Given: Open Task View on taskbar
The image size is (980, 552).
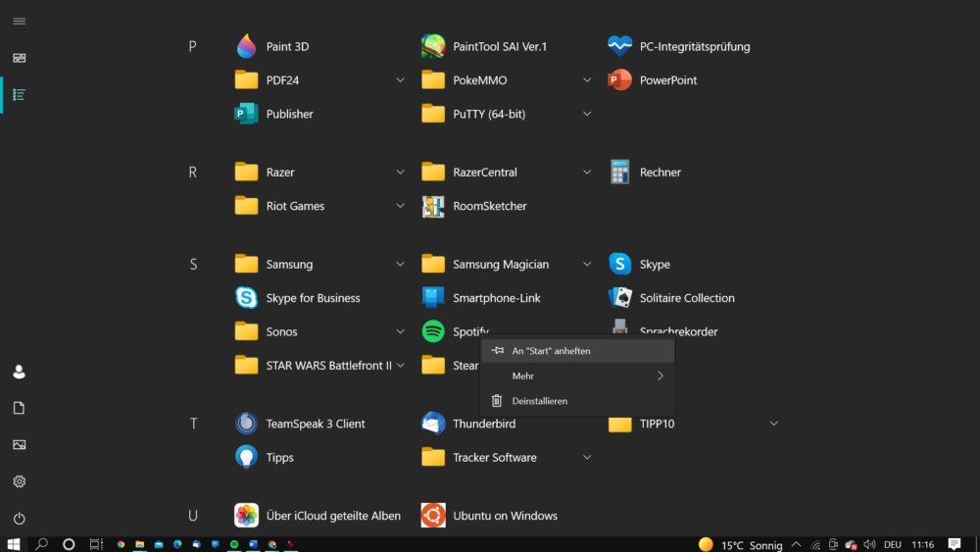Looking at the screenshot, I should point(96,544).
